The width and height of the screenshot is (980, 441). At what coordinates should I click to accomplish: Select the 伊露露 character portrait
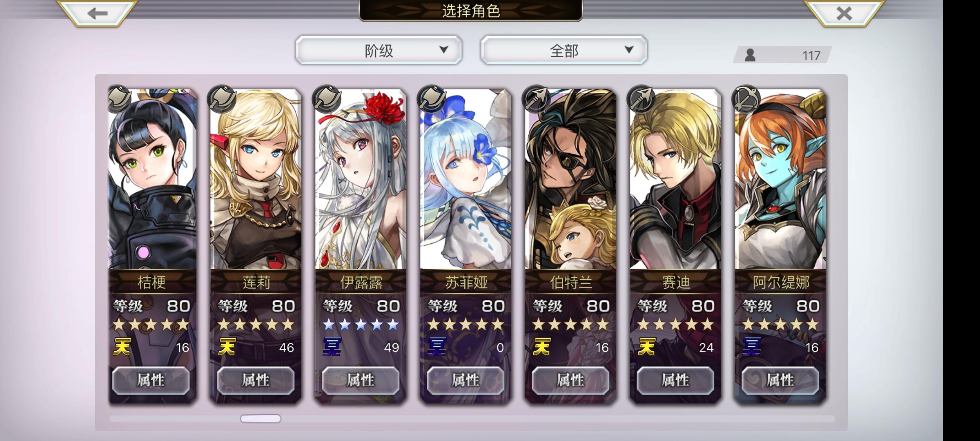361,180
